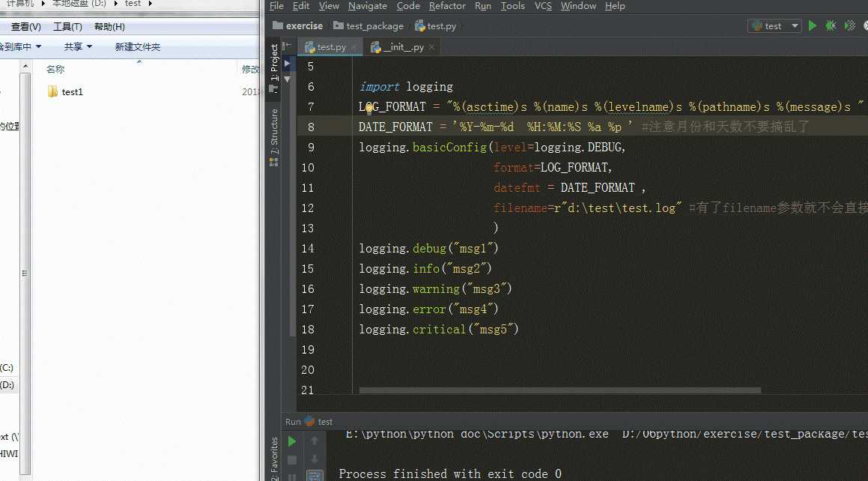Run with coverage icon in the toolbar

click(850, 25)
